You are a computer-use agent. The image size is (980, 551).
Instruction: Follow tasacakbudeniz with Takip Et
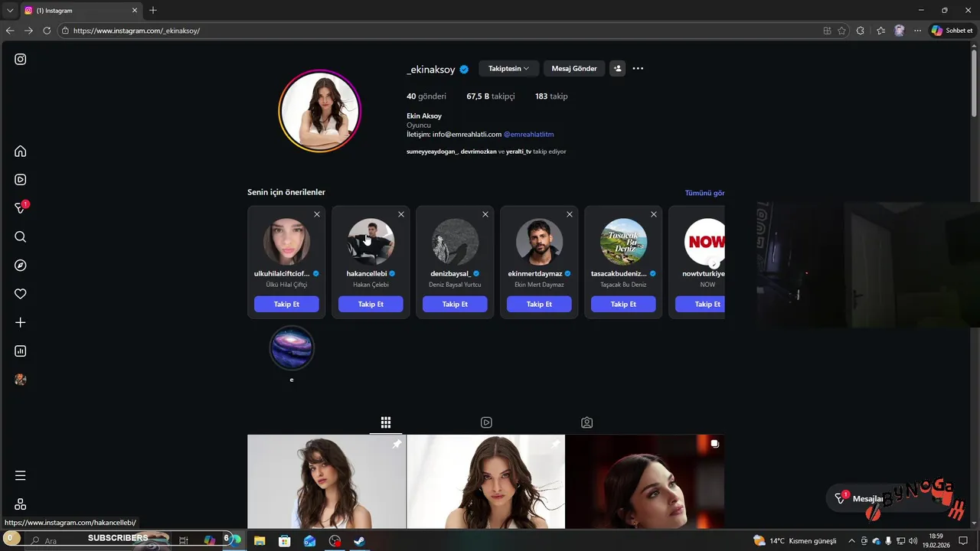(623, 304)
